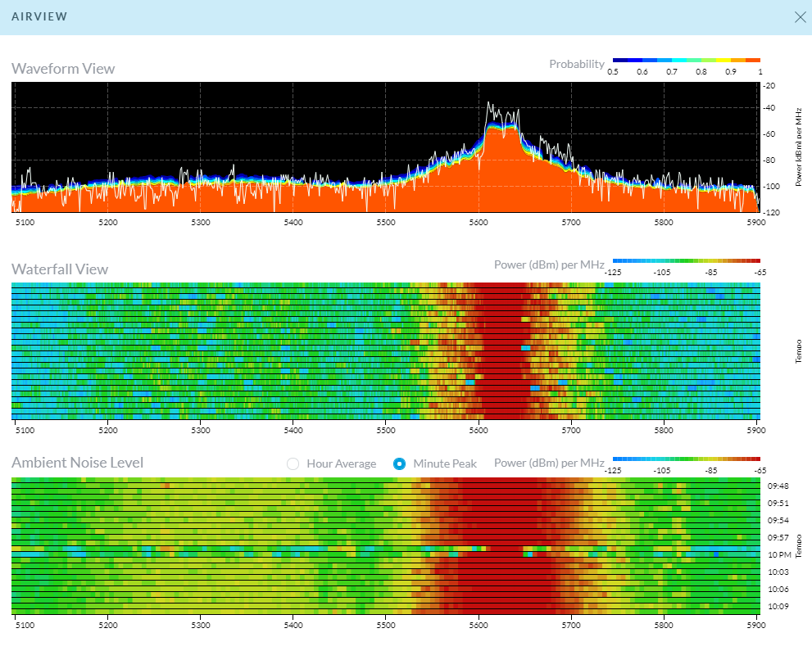Click the AIRVIEW title in the header
The image size is (812, 660).
(39, 16)
